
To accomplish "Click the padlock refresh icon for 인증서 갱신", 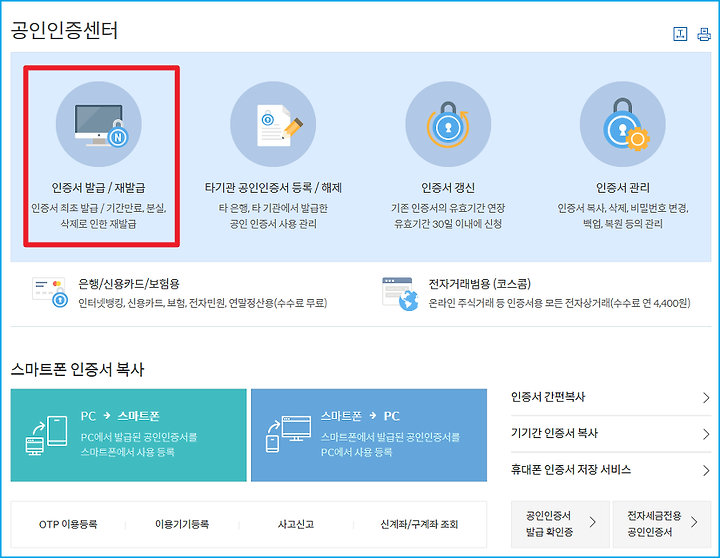I will (x=448, y=124).
